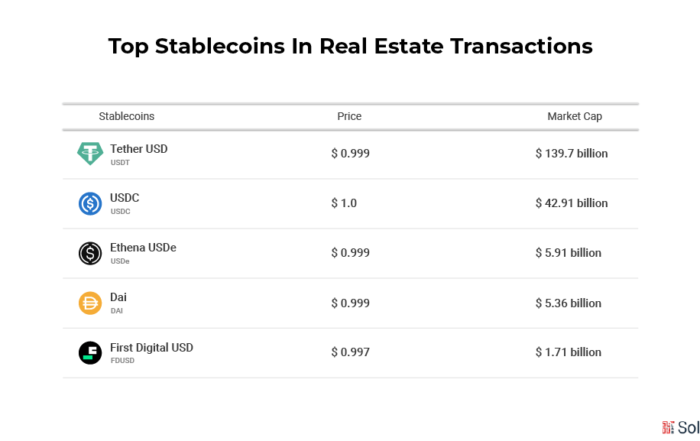Open the First Digital USD name
700x441 pixels.
[x=152, y=347]
